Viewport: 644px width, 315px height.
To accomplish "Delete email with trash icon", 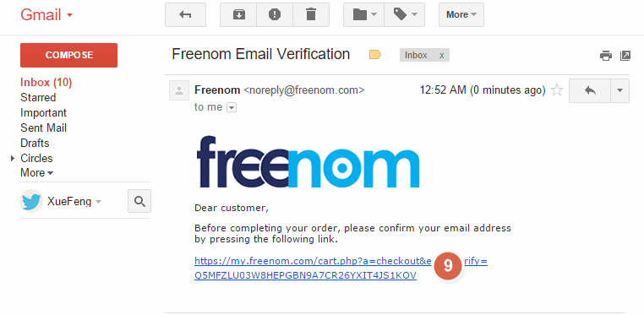I will click(311, 14).
